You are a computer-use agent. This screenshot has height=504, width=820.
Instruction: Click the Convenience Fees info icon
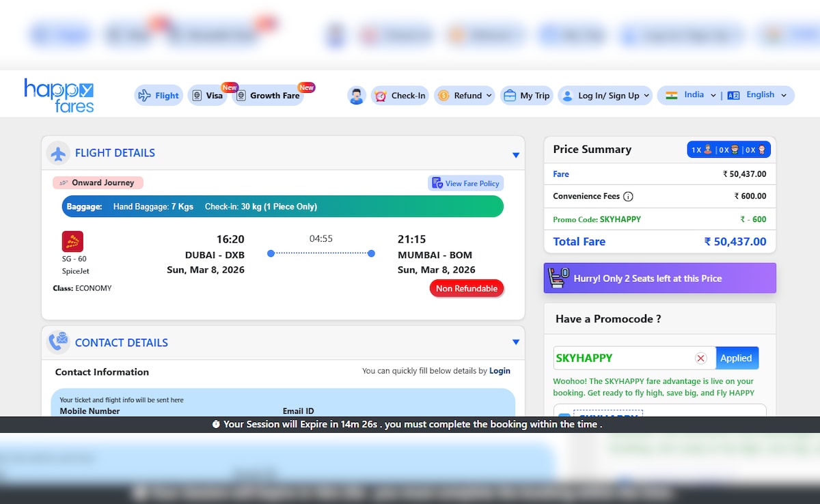pos(628,197)
